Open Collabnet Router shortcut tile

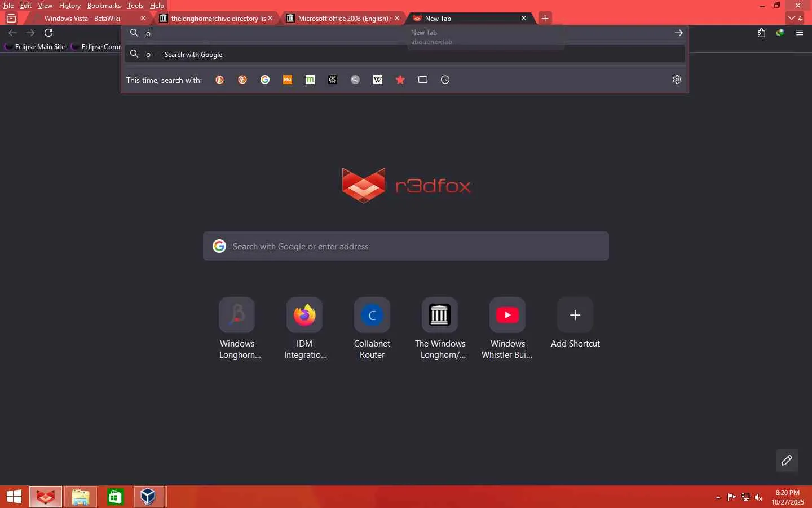pos(372,329)
